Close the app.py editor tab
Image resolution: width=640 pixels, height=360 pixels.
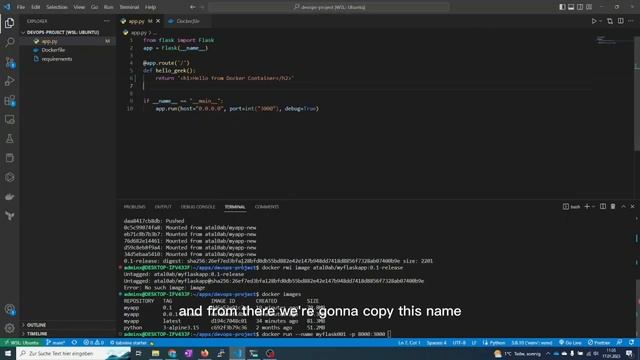pos(158,21)
